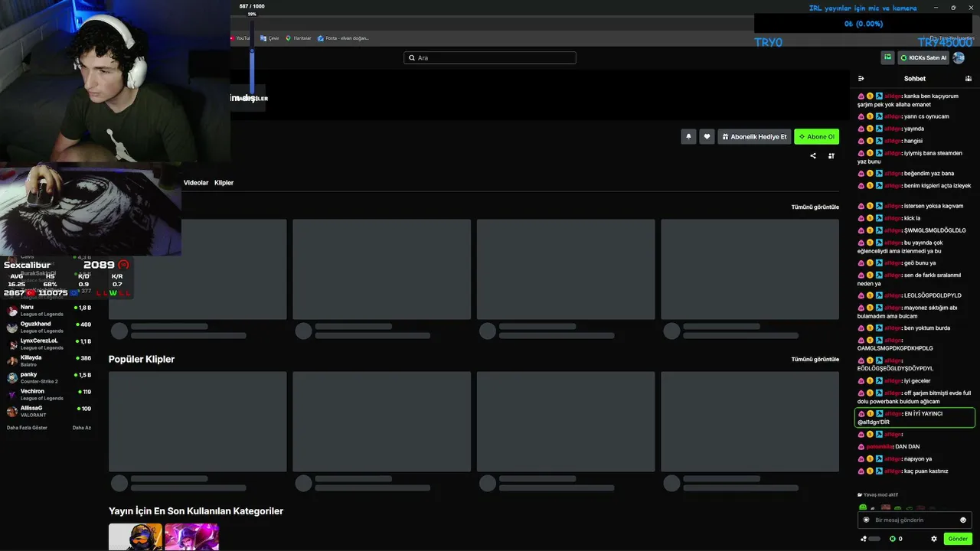Click the KICKs Satın Al button

923,57
